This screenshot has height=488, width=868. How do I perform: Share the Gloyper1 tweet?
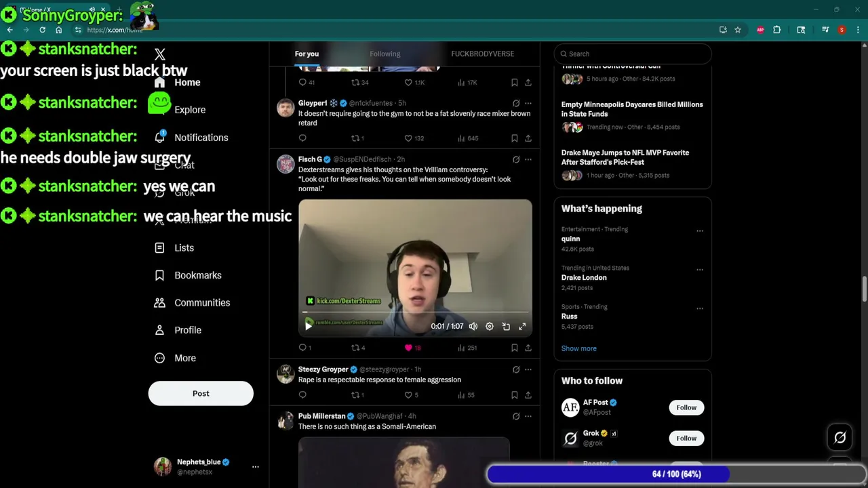pos(528,138)
